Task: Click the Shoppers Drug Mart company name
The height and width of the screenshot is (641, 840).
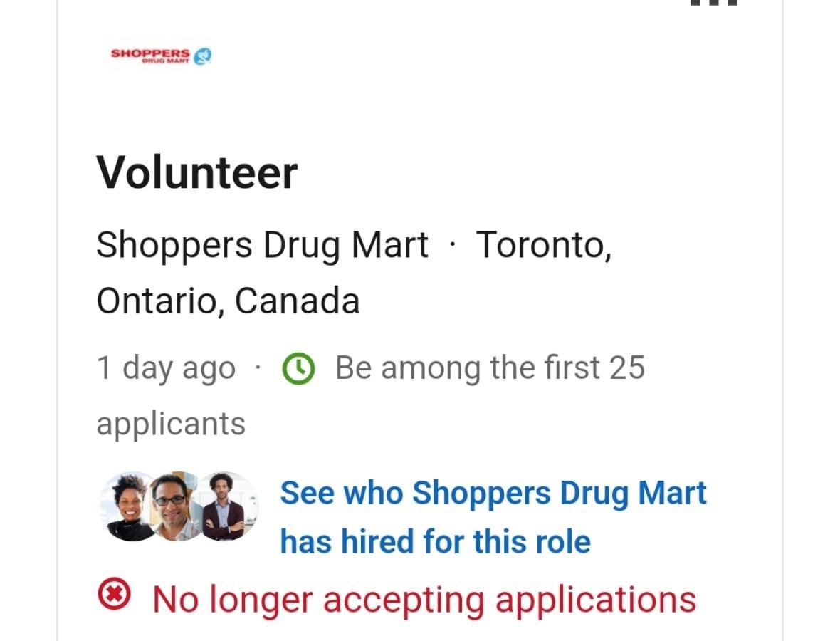Action: [260, 244]
